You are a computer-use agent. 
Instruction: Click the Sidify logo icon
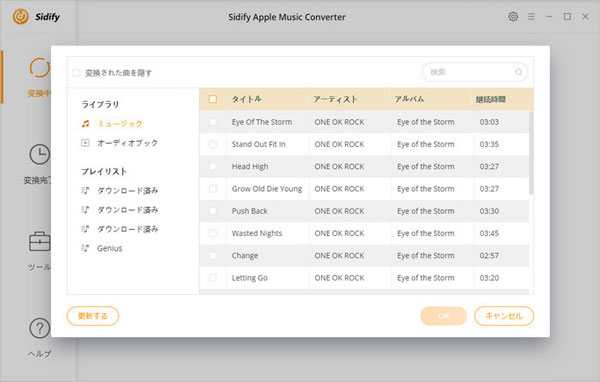click(x=21, y=16)
